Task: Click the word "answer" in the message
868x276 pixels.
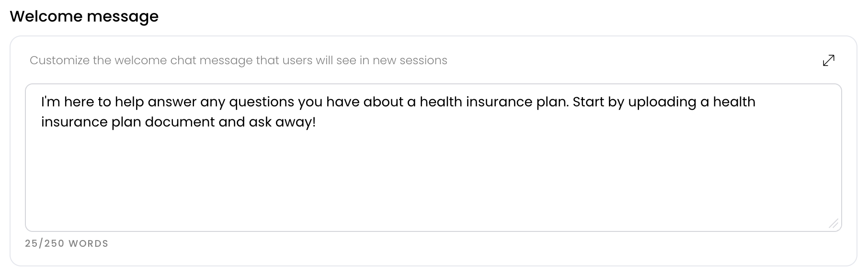Action: [x=172, y=102]
